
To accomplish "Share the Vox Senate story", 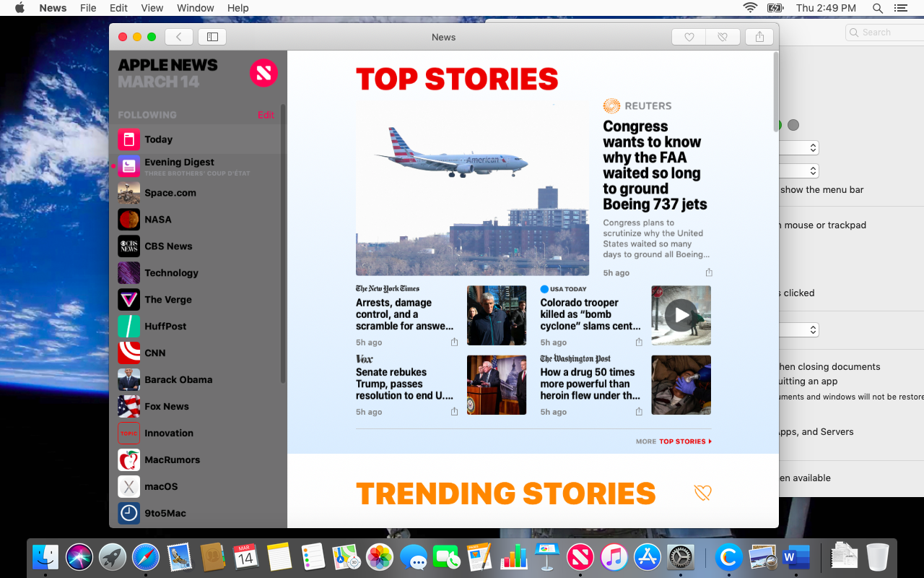I will point(454,412).
